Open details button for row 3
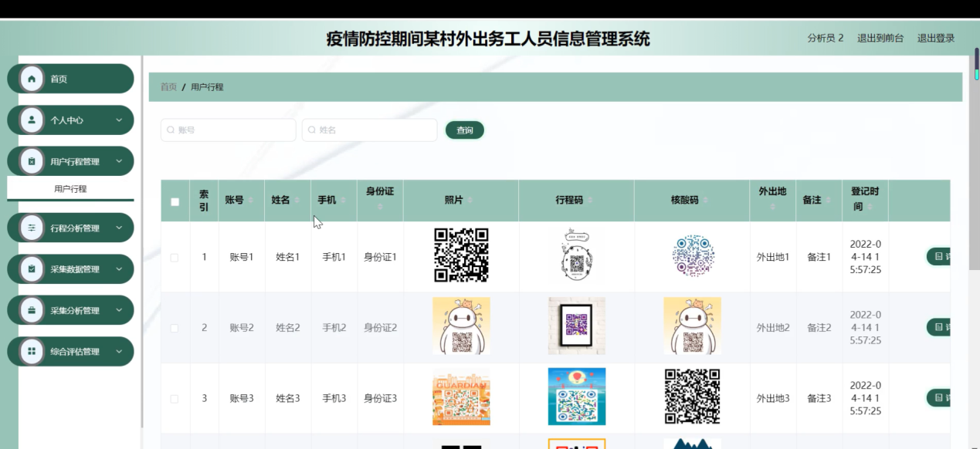The image size is (980, 449). click(x=938, y=398)
